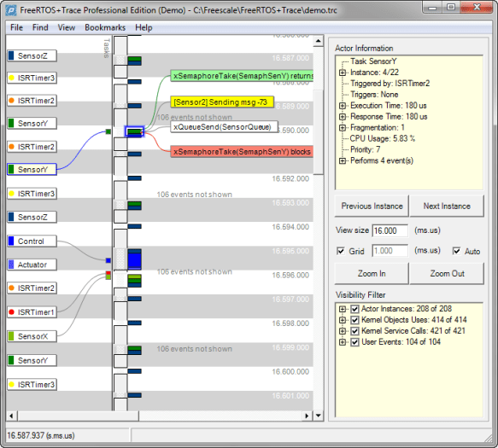Screen dimensions: 498x448
Task: Click the horizontal scrollbar left arrow
Action: (x=11, y=416)
